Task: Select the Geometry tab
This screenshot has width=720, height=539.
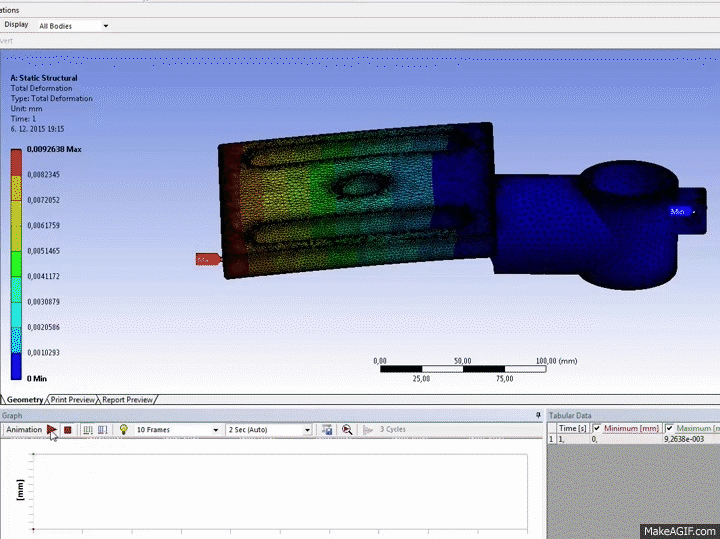Action: coord(25,400)
